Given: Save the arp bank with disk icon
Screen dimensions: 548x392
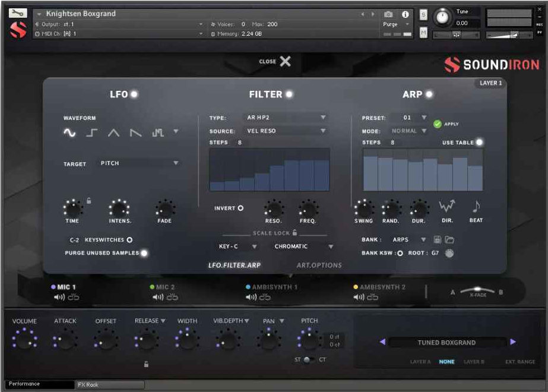Looking at the screenshot, I should click(438, 240).
